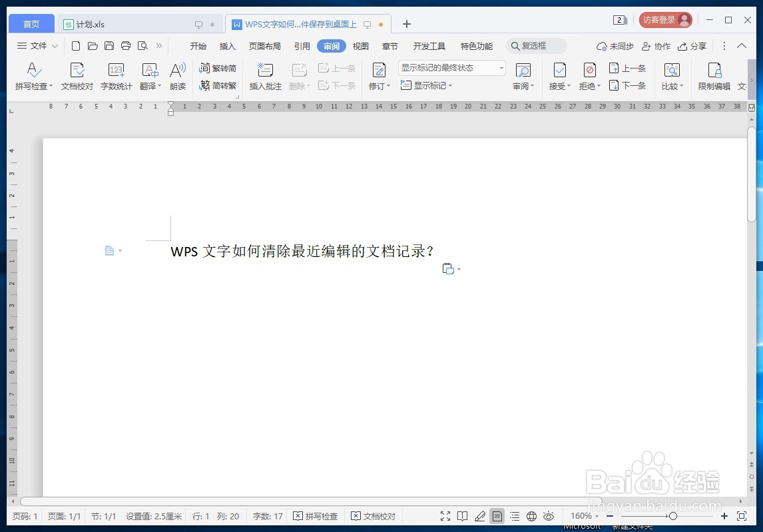Switch to outline view icon
The image size is (763, 532).
pyautogui.click(x=515, y=516)
